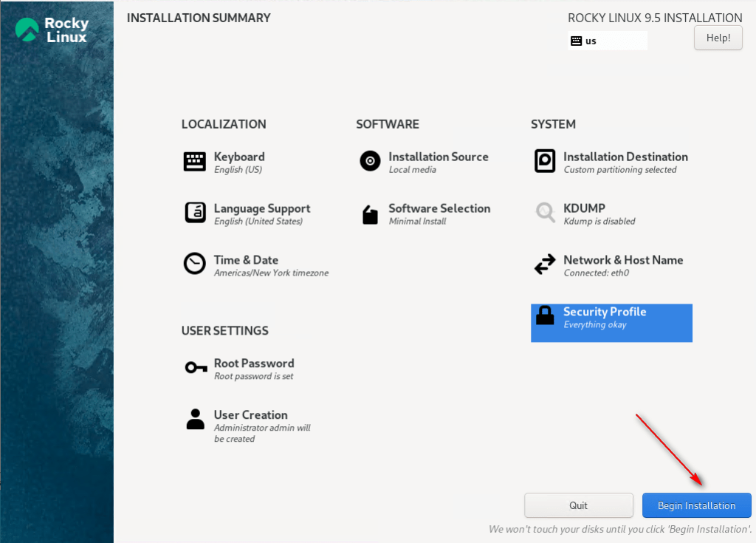The height and width of the screenshot is (543, 756).
Task: Click the Time & Date clock icon
Action: coord(195,264)
